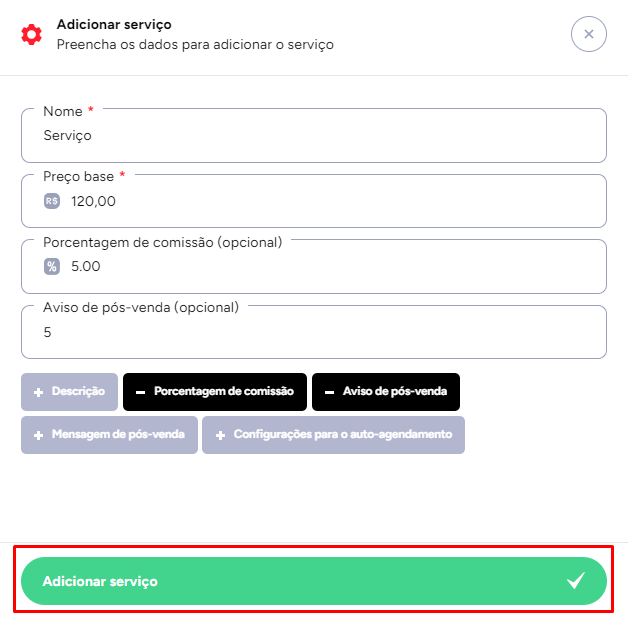Click plus icon beside Configurações para o auto-agendamento
Screen dimensions: 628x617
[219, 435]
